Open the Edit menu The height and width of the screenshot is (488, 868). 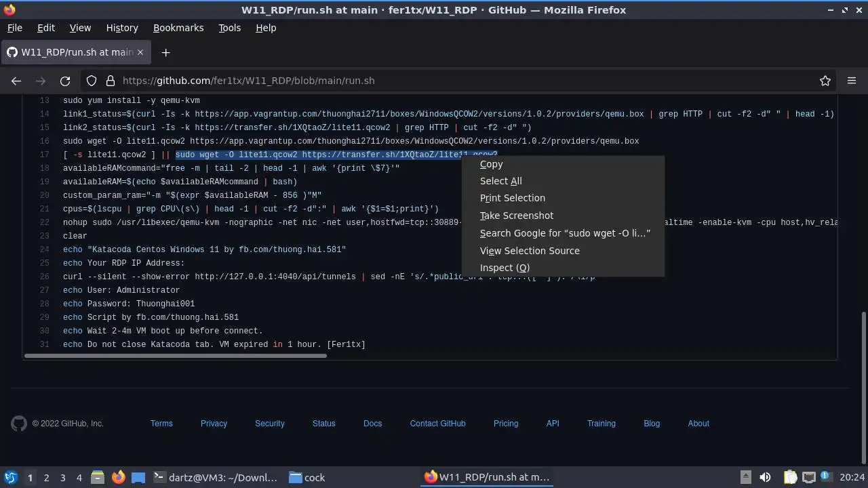pos(46,28)
